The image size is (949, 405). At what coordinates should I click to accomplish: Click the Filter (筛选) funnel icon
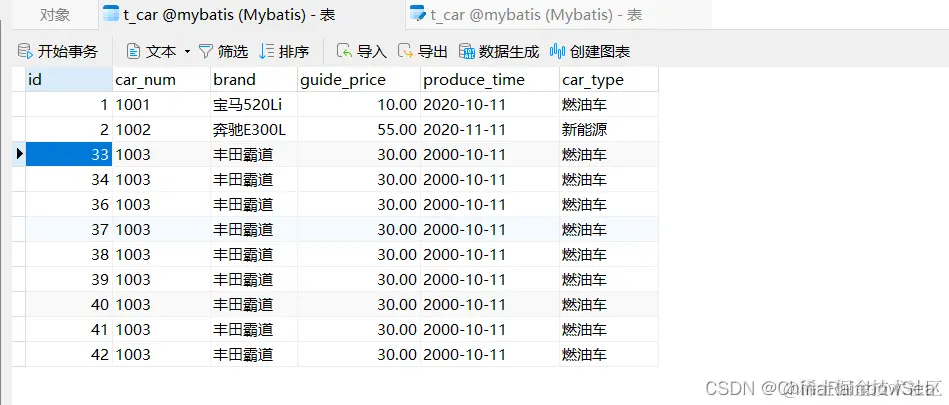[x=206, y=51]
